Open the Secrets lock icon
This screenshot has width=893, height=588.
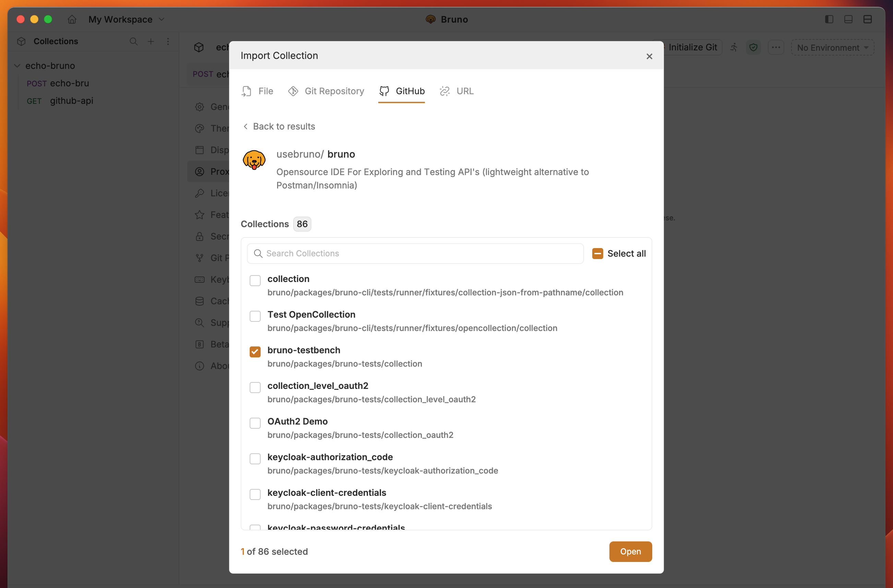200,236
